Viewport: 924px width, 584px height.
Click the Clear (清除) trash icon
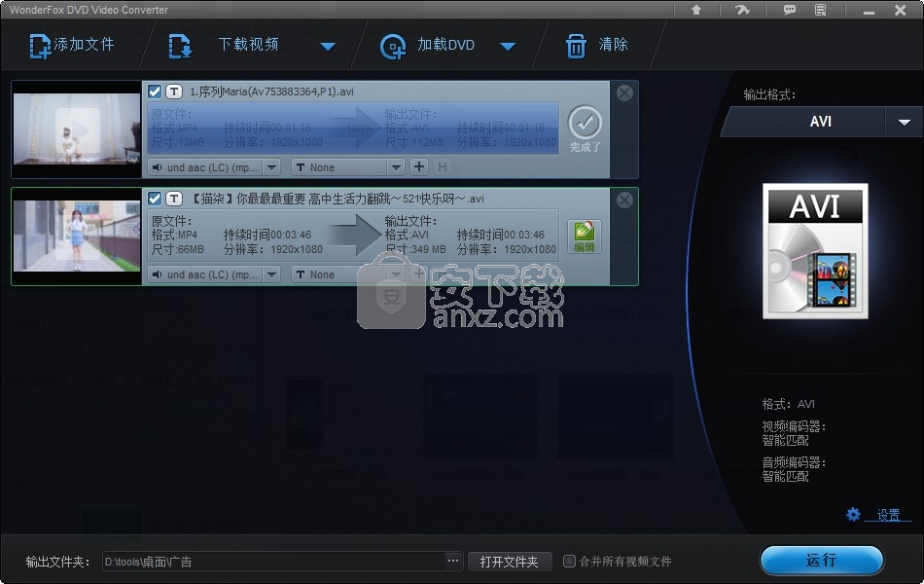576,46
